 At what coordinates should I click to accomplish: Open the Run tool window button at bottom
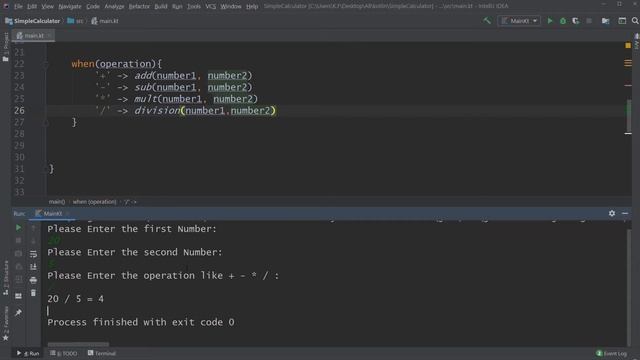(28, 353)
